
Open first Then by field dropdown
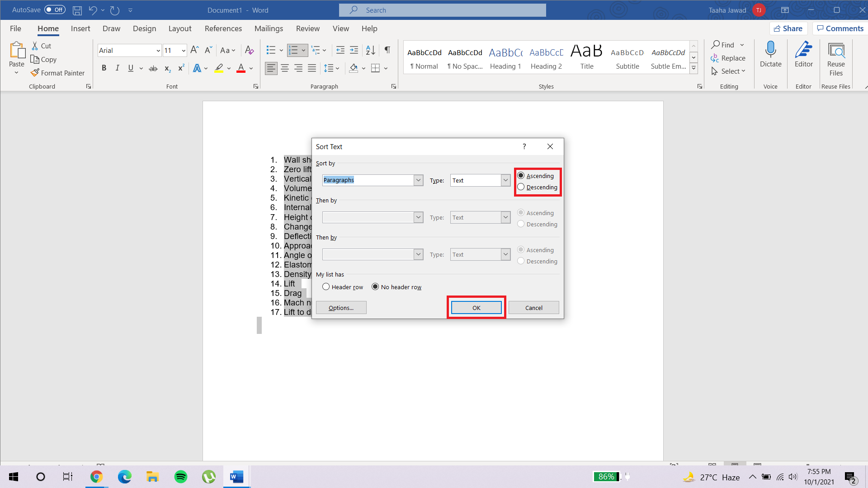point(419,217)
